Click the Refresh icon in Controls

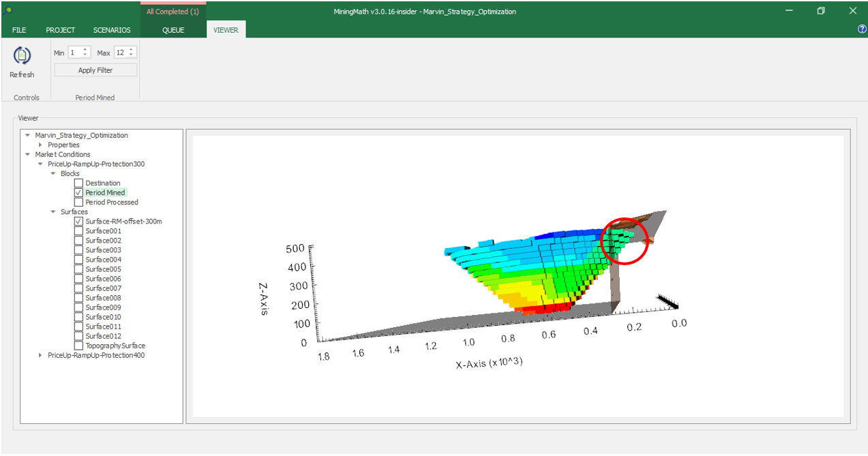coord(22,56)
